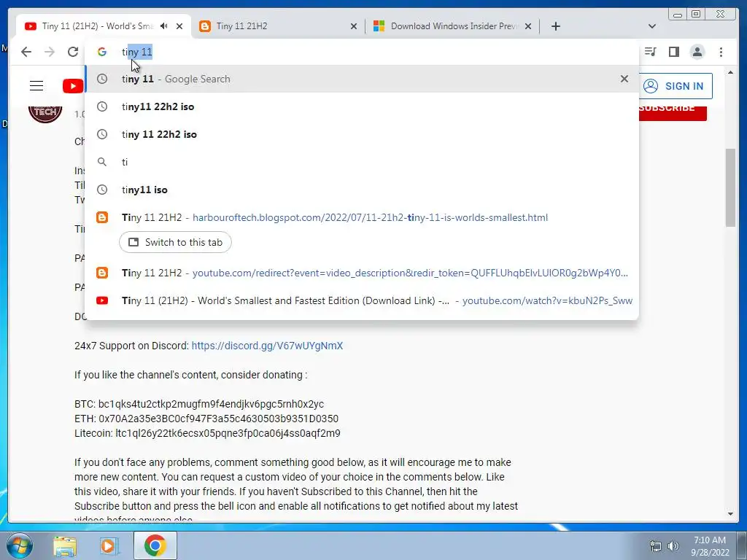Click the scrollbar down arrow

click(x=731, y=514)
